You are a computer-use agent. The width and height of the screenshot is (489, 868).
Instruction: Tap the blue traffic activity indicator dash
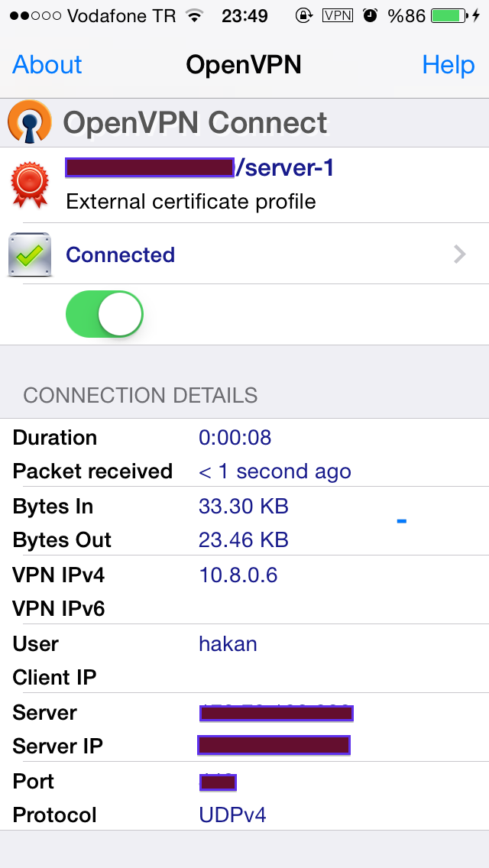pyautogui.click(x=401, y=520)
